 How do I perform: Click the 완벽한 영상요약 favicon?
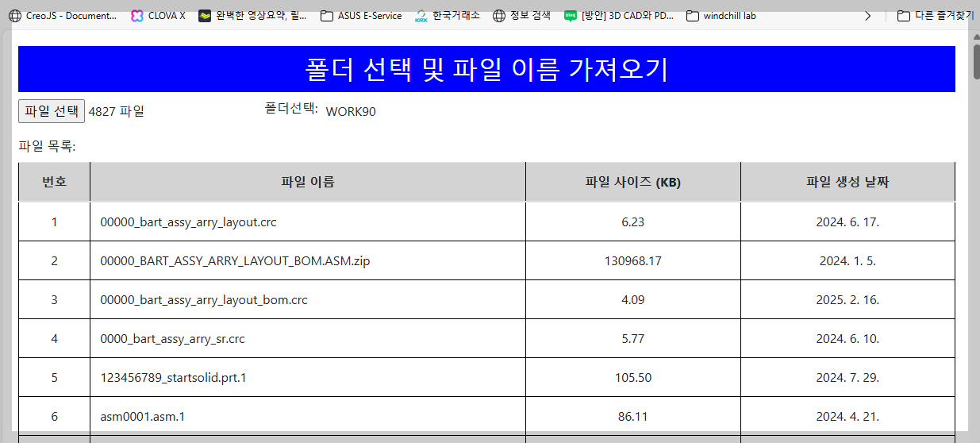(x=205, y=16)
